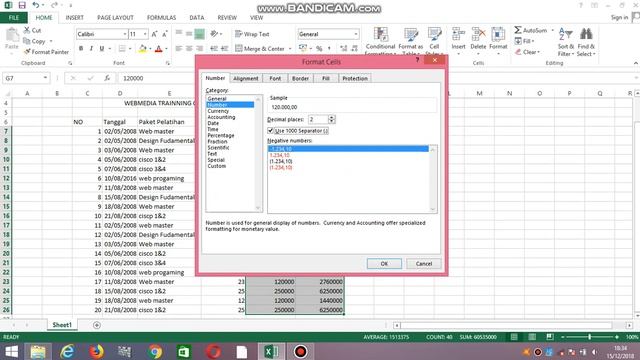Switch to Fill tab in Format Cells
This screenshot has height=360, width=640.
[326, 78]
